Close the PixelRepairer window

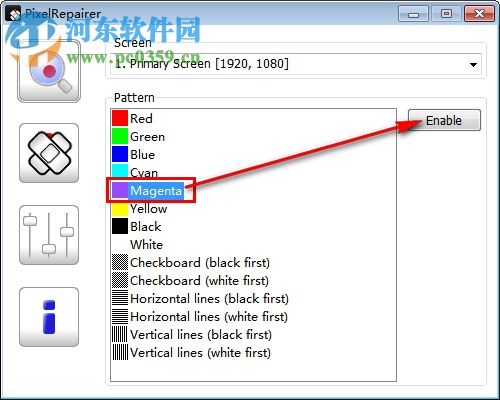click(479, 14)
